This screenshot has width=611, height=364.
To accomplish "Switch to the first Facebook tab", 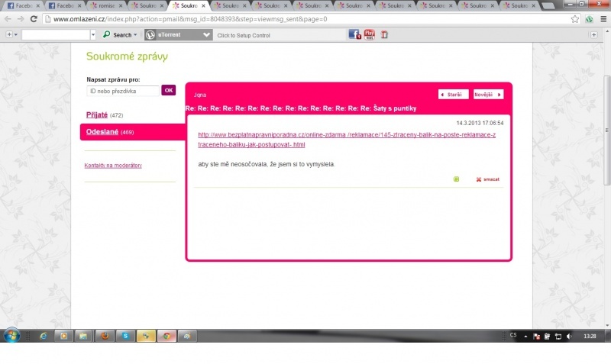I will (x=20, y=5).
